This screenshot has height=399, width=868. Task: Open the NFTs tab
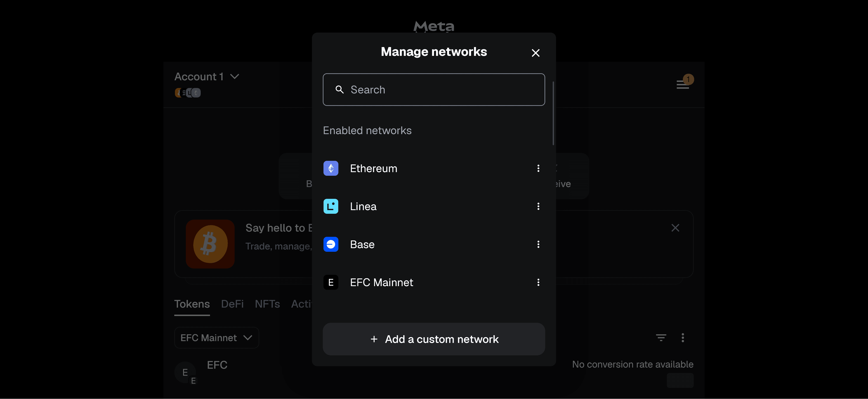[x=267, y=304]
